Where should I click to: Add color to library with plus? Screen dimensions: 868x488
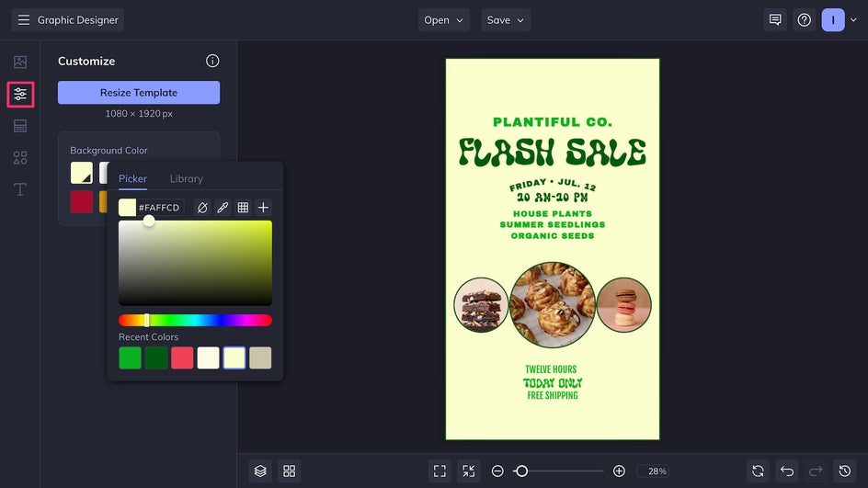pos(264,208)
